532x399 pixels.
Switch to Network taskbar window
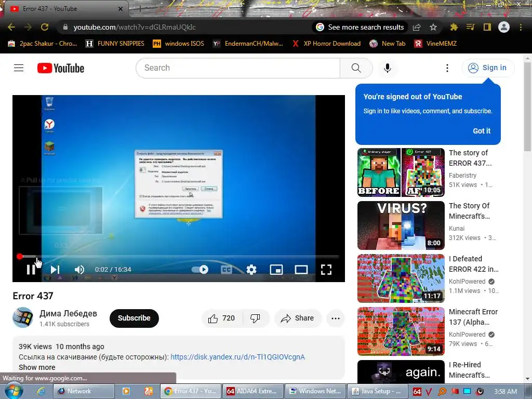point(84,391)
